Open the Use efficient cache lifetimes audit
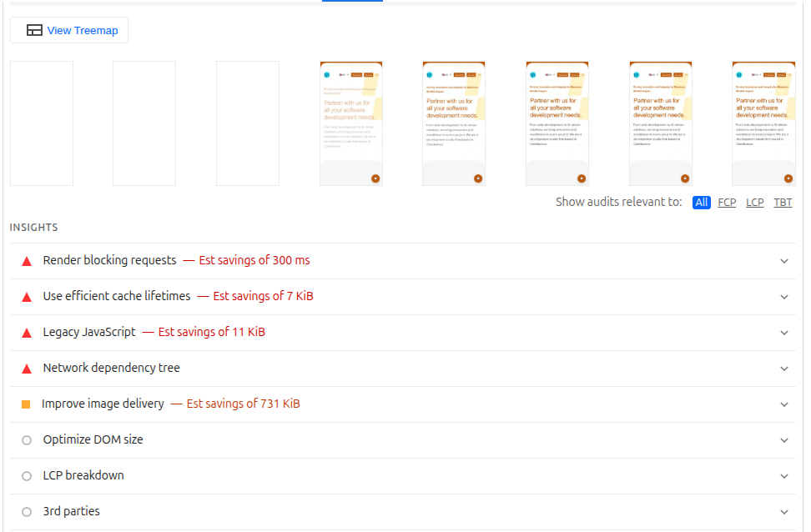 click(x=117, y=296)
